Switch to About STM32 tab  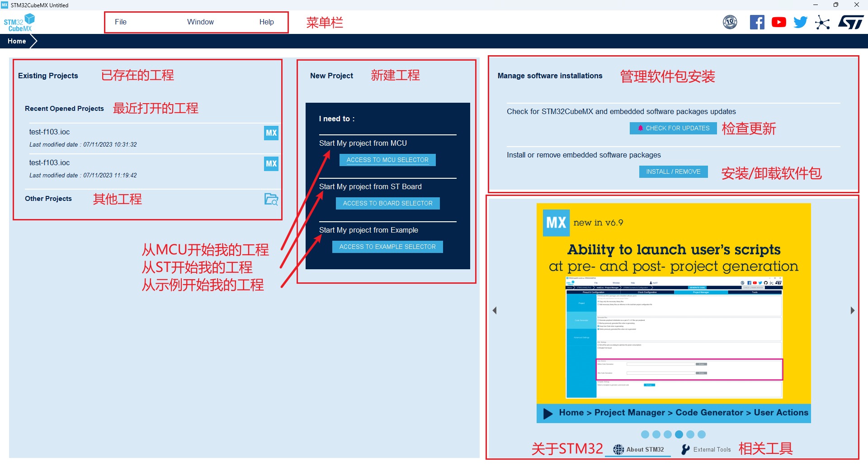click(638, 449)
